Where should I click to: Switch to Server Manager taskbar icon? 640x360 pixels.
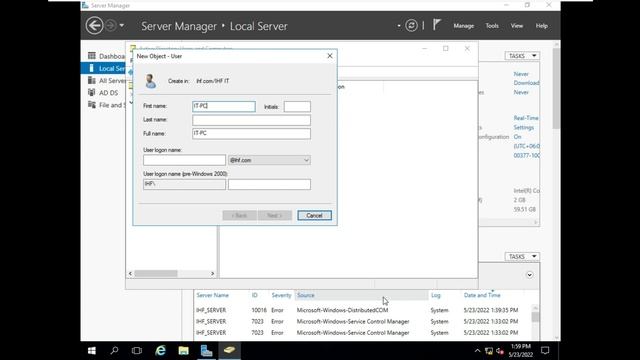point(207,351)
